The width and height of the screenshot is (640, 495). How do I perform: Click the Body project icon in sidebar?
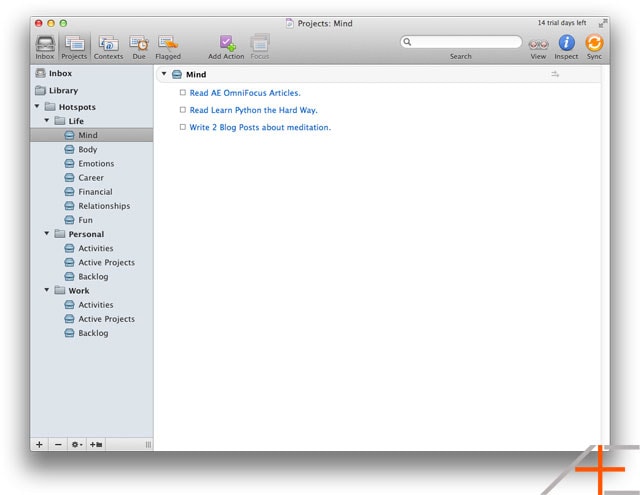69,149
